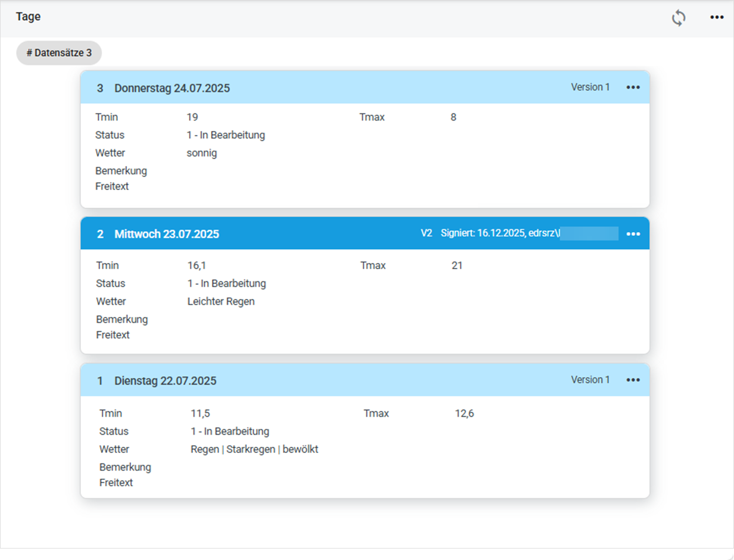Open options menu for Mittwoch 23.07.2025
The width and height of the screenshot is (734, 560).
pos(633,234)
